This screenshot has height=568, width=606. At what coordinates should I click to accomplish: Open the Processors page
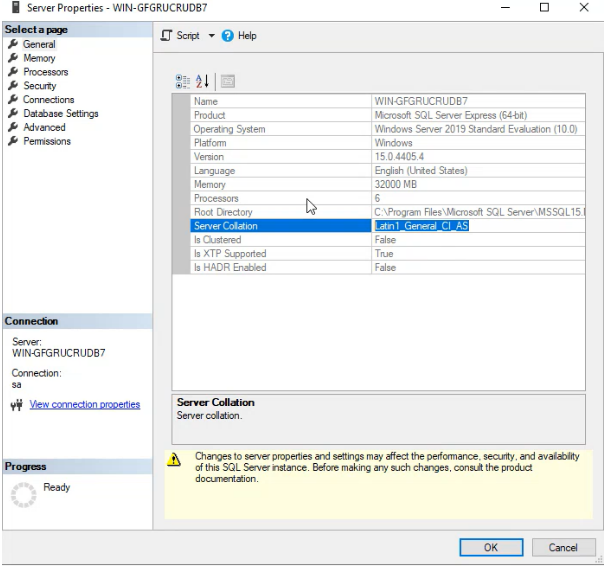pos(46,72)
